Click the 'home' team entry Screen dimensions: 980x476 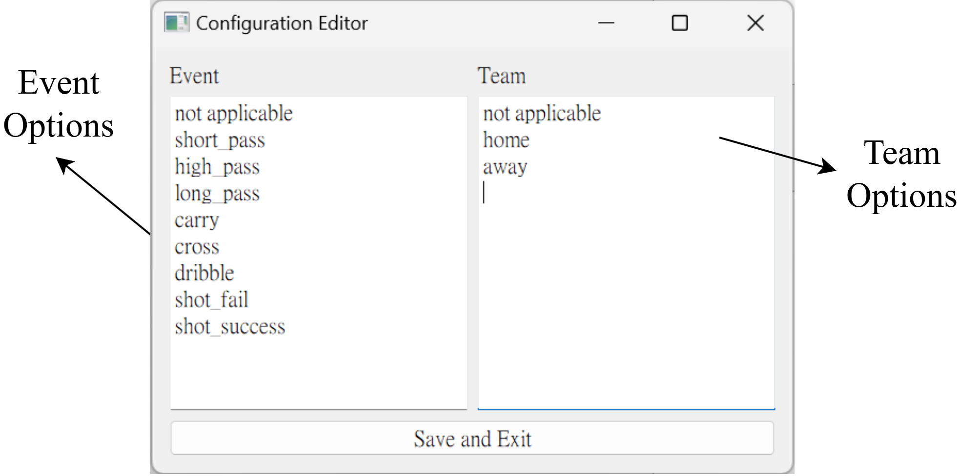506,140
